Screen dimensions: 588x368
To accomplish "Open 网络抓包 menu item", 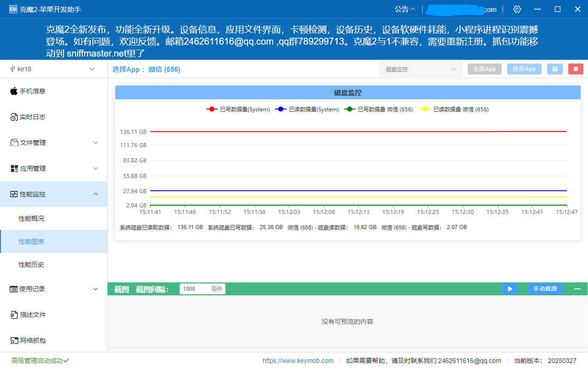I will (54, 340).
